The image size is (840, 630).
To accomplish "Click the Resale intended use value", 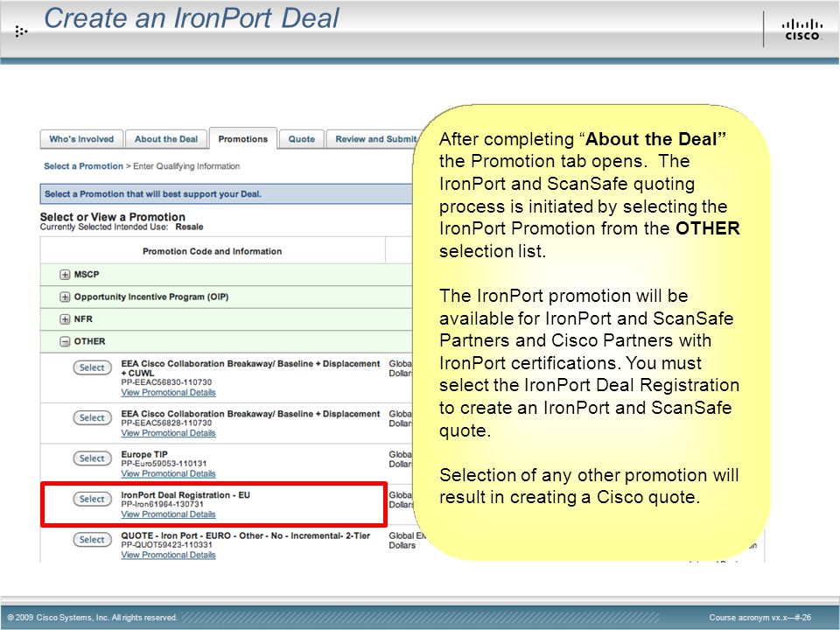I will 189,227.
